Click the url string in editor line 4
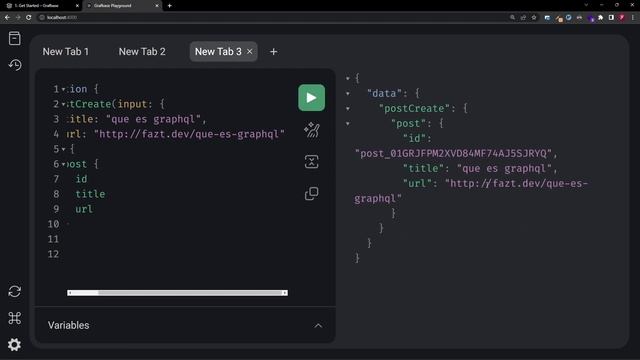The width and height of the screenshot is (640, 360). click(x=189, y=134)
